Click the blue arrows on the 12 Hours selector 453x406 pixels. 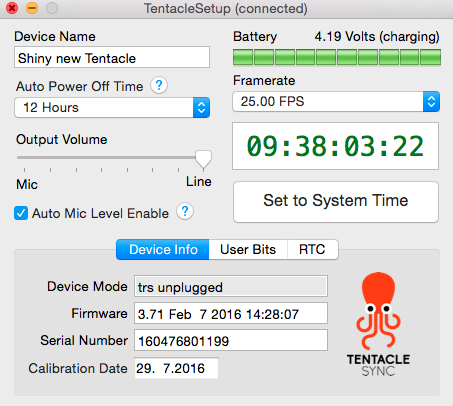201,107
